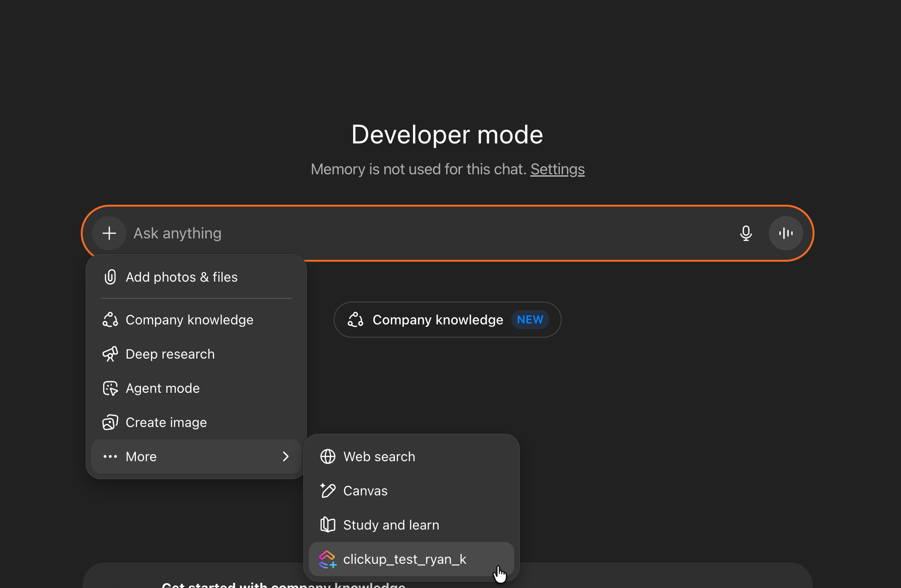Click the Agent mode icon

coord(110,388)
